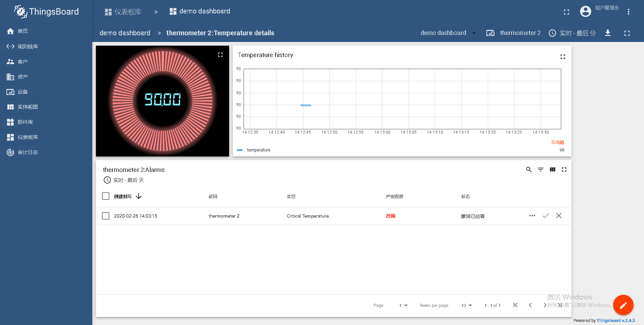The image size is (644, 325).
Task: Click the 实体视图 entity view icon
Action: (x=10, y=107)
